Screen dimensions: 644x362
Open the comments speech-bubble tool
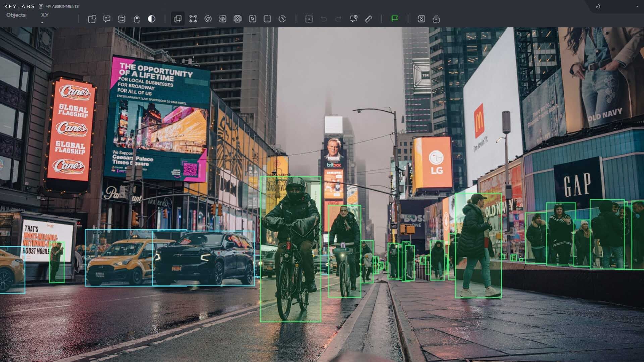pyautogui.click(x=107, y=19)
